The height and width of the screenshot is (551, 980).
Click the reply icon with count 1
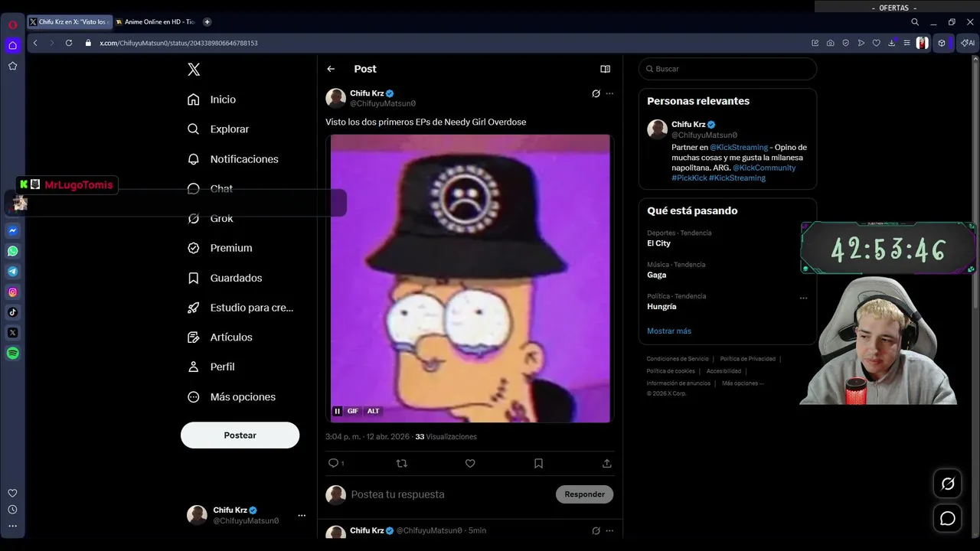pos(335,463)
